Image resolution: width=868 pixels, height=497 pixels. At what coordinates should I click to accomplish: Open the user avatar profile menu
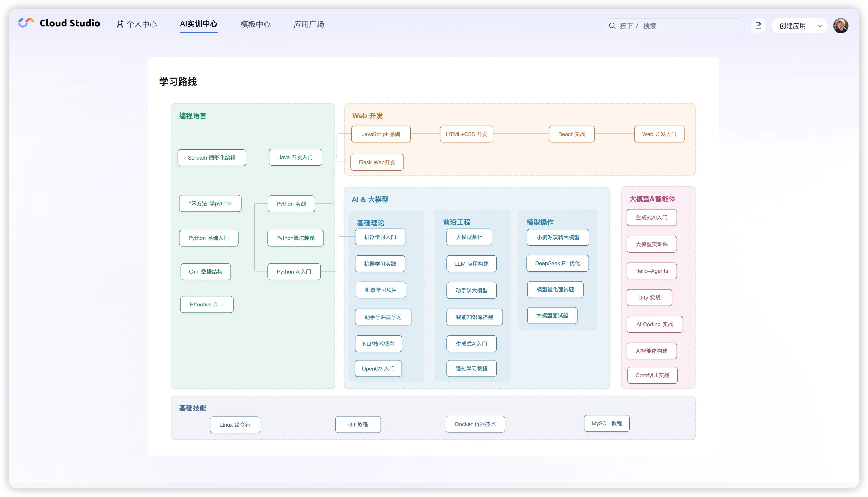[840, 25]
